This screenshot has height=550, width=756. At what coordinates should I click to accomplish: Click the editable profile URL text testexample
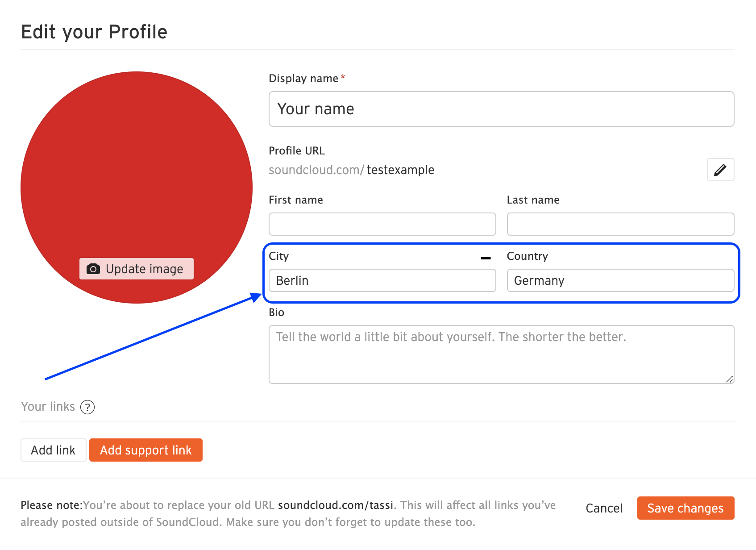[400, 170]
